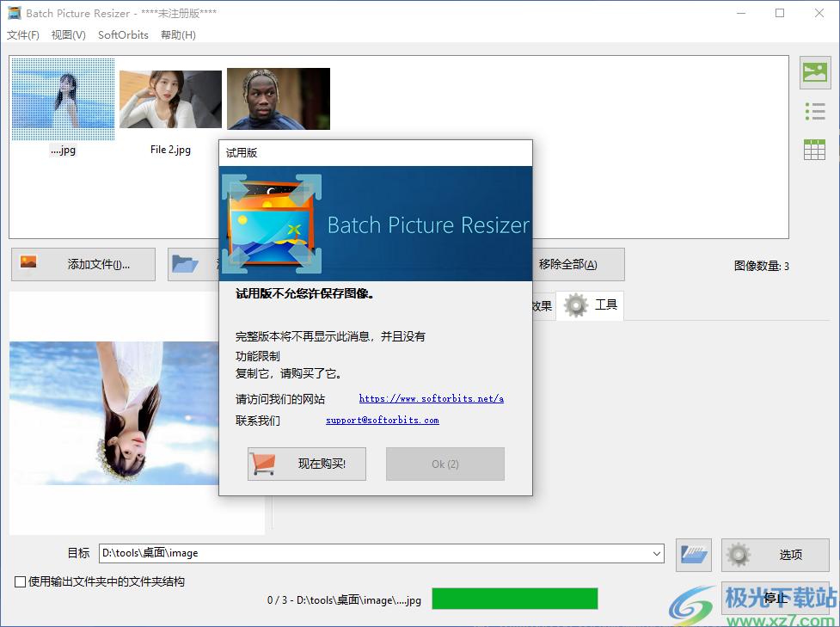Click the shopping cart 现在购买 button

(307, 464)
